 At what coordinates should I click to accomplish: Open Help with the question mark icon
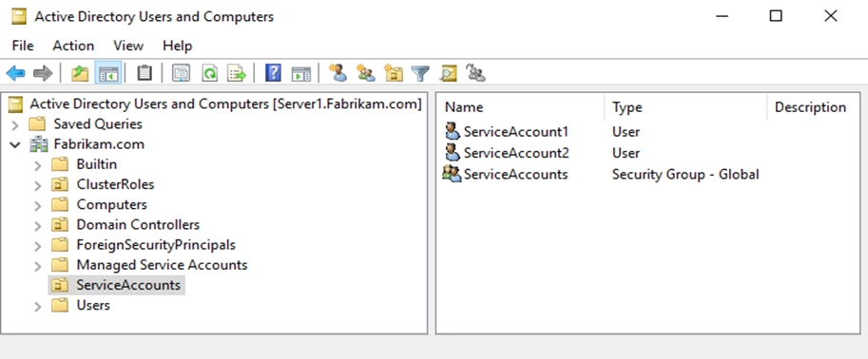click(x=273, y=73)
